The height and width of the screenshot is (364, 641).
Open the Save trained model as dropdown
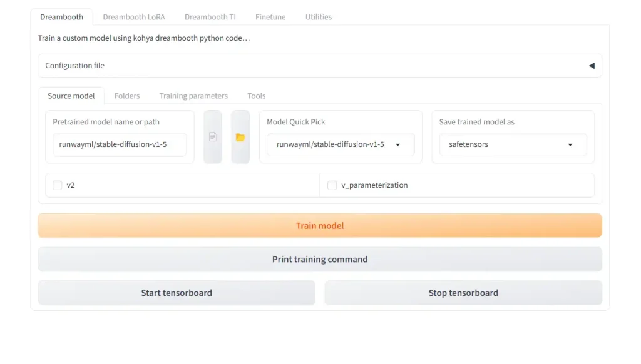click(x=512, y=144)
